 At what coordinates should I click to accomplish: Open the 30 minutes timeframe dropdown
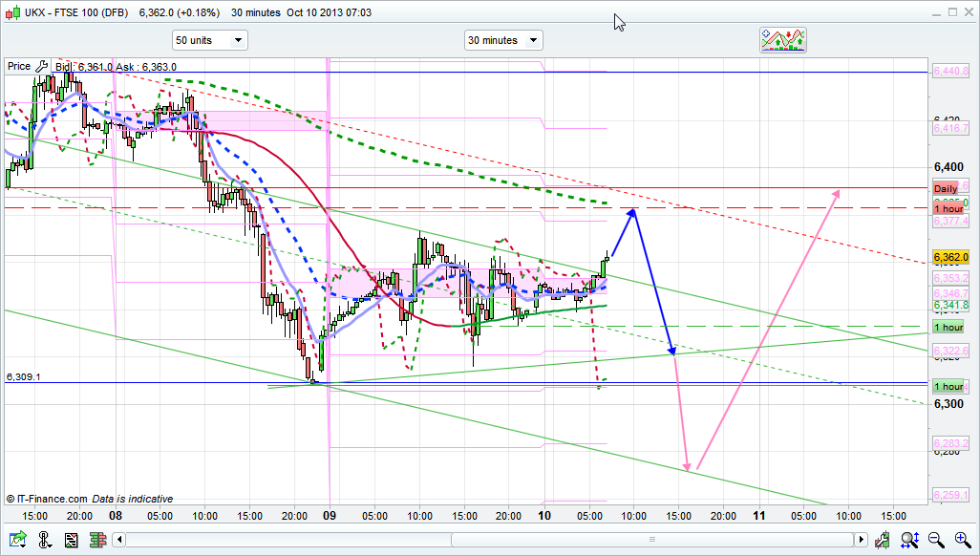pos(502,40)
